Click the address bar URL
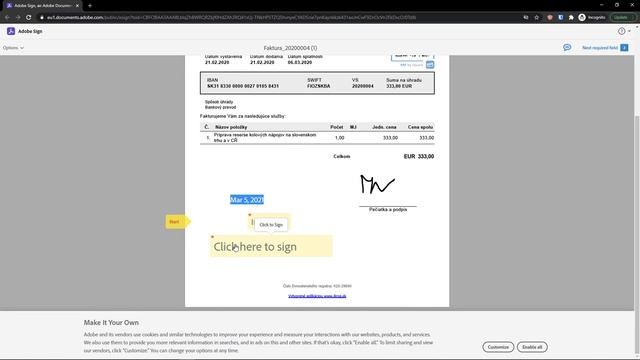 pyautogui.click(x=231, y=17)
